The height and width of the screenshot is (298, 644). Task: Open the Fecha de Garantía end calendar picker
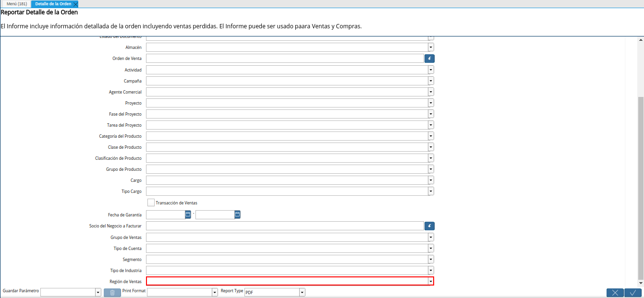[238, 215]
